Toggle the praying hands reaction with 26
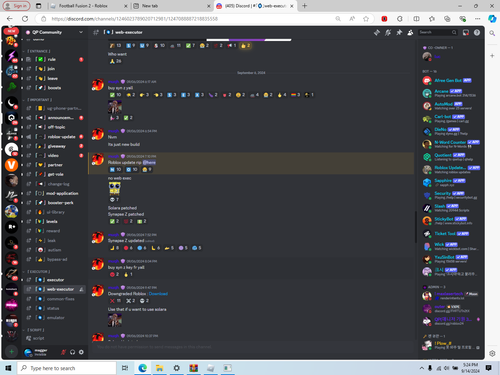Screen dimensions: 500x375 pos(115,61)
